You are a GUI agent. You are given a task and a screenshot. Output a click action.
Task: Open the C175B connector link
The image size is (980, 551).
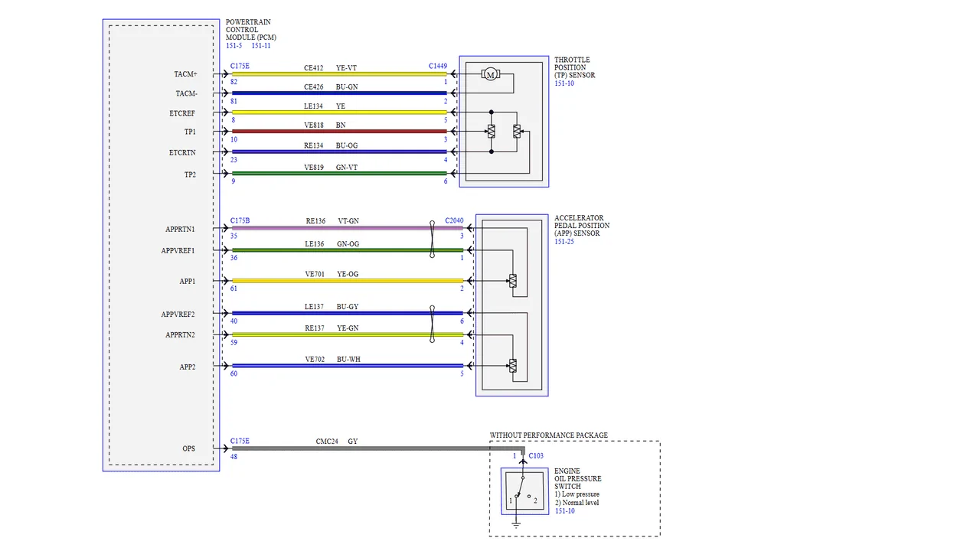(x=240, y=221)
